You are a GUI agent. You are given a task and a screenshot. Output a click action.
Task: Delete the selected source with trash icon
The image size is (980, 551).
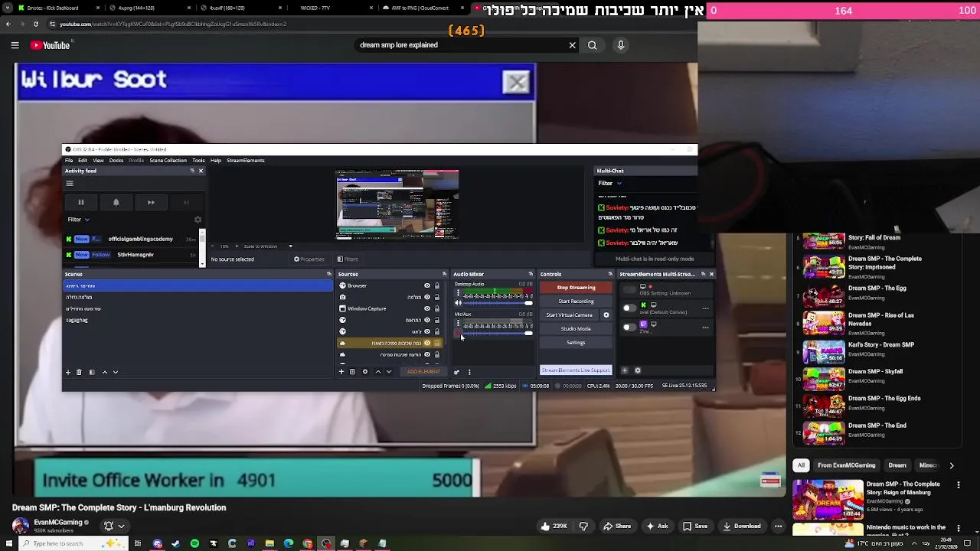coord(352,372)
